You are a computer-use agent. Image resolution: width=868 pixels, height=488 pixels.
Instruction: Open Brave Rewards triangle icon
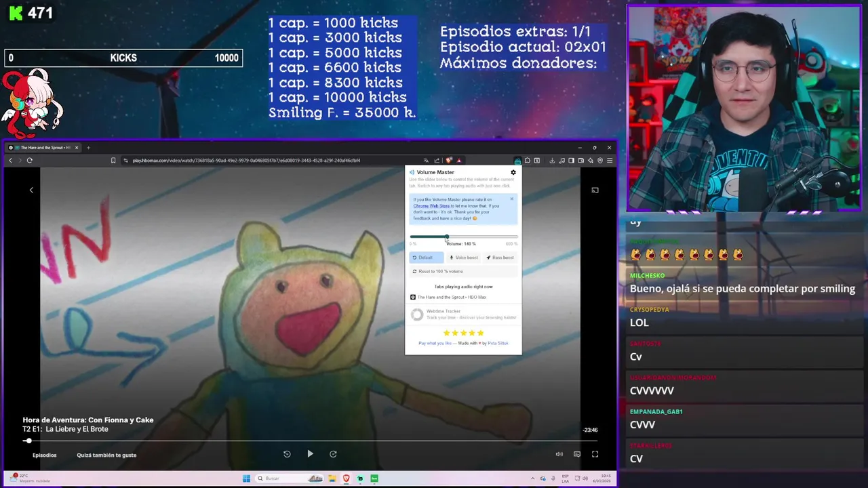click(459, 161)
